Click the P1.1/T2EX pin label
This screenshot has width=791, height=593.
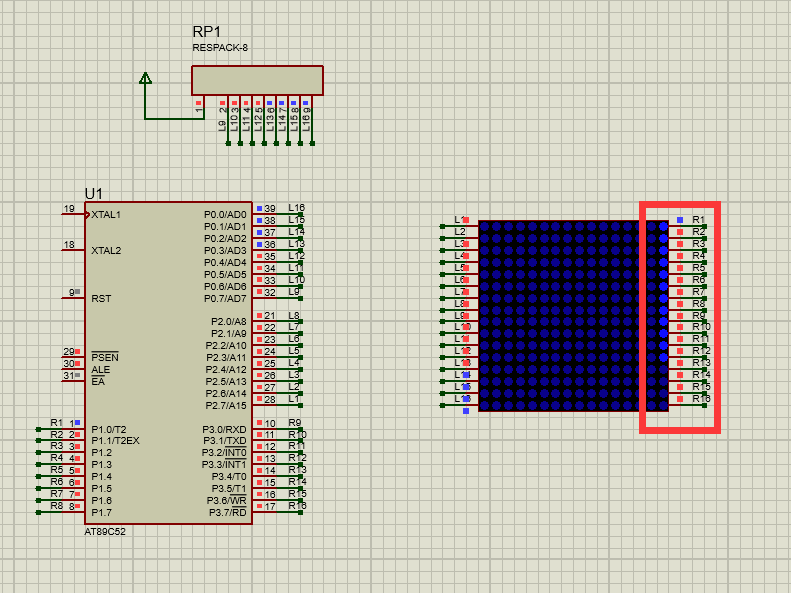[115, 441]
